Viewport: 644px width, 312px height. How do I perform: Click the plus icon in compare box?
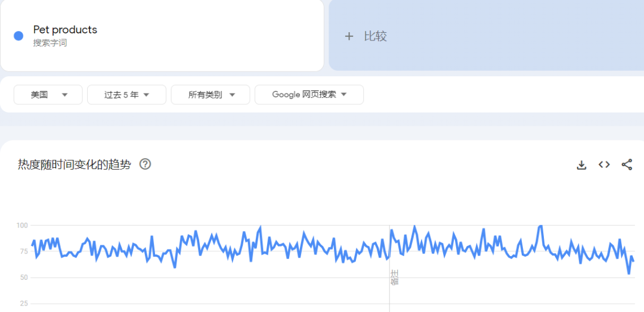click(x=349, y=36)
